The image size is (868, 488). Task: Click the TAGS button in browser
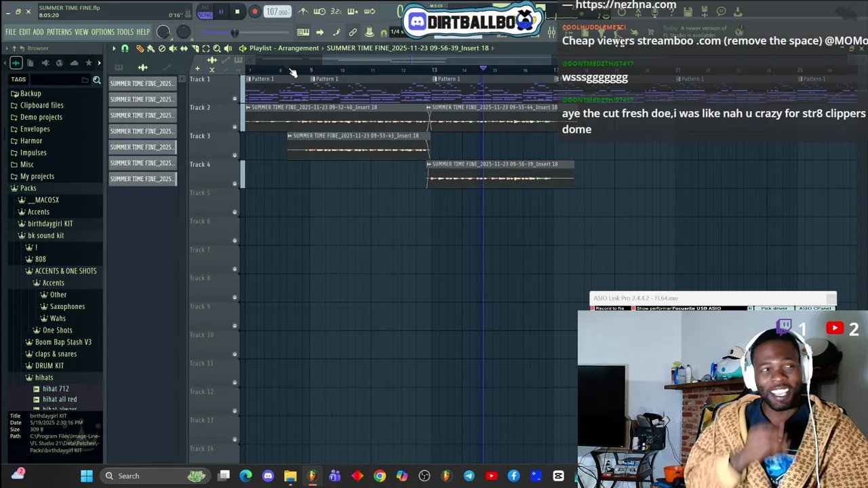click(x=18, y=79)
